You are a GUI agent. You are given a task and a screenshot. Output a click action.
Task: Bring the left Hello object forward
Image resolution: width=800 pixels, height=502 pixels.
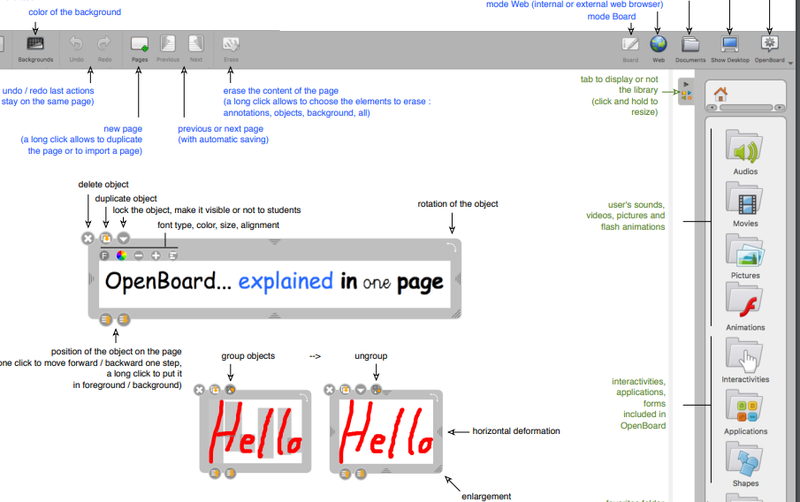215,473
